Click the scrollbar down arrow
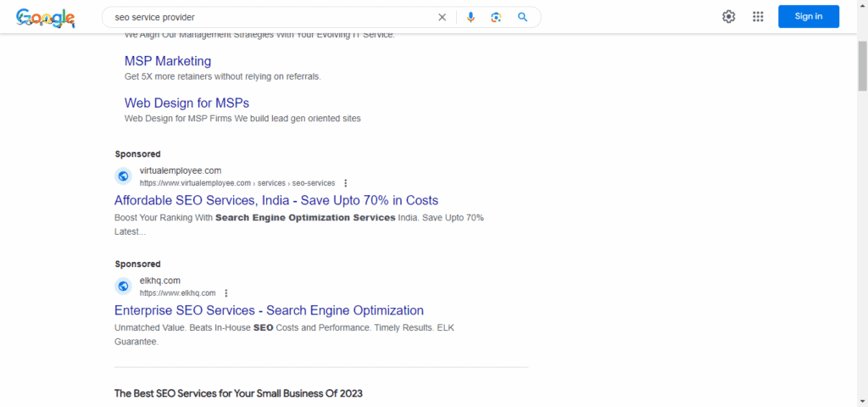868x407 pixels. [x=862, y=401]
